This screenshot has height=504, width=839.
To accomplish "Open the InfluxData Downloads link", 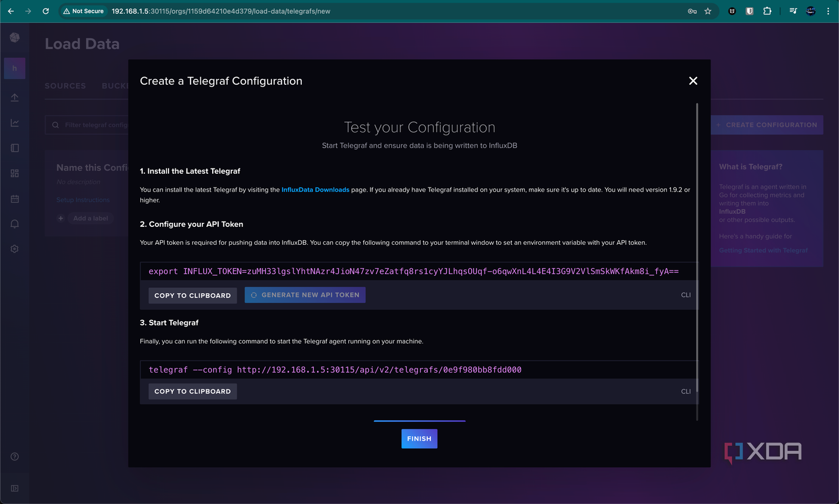I will pos(316,190).
